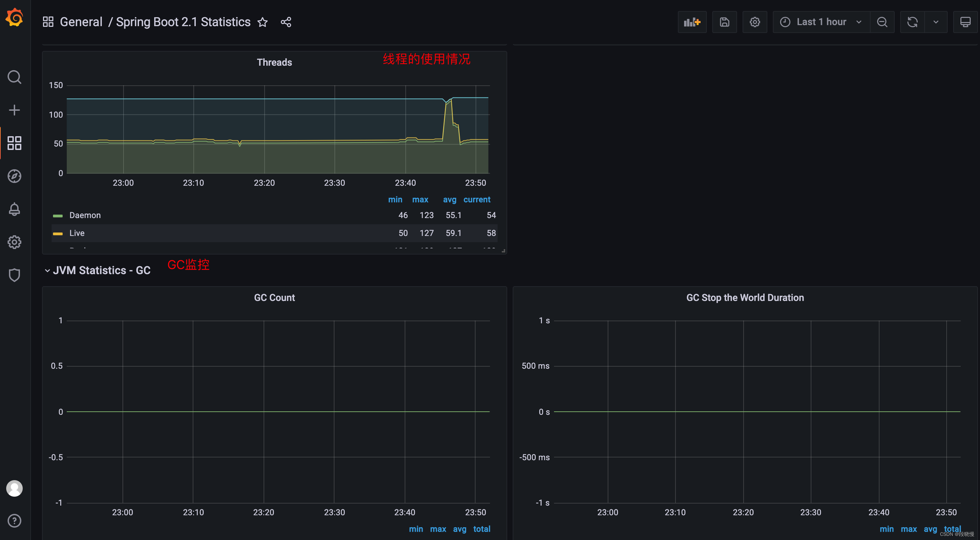This screenshot has width=980, height=540.
Task: Click the 500 ms axis label
Action: coord(535,366)
